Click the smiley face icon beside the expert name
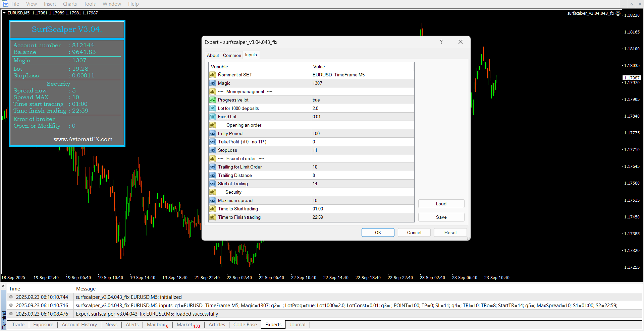 pos(618,13)
